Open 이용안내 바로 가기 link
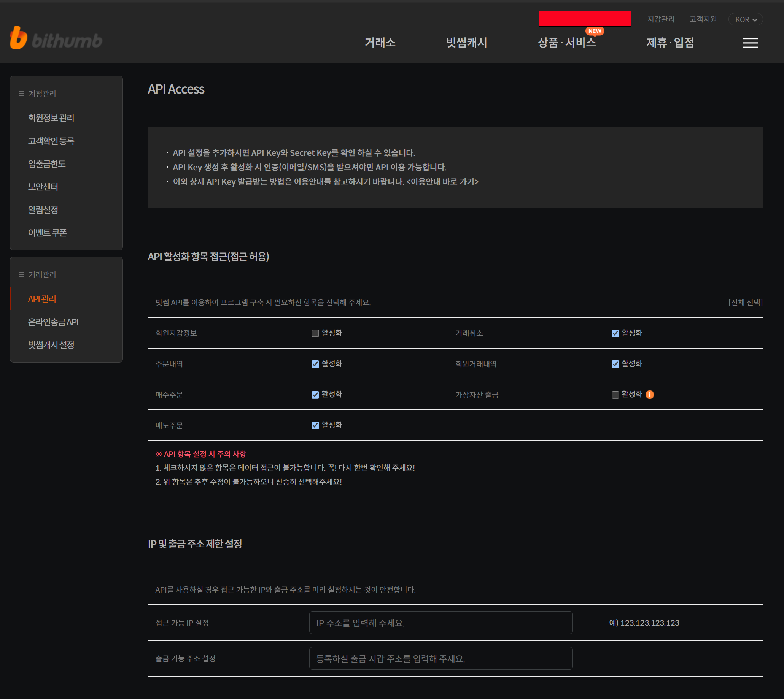Image resolution: width=784 pixels, height=699 pixels. [442, 182]
